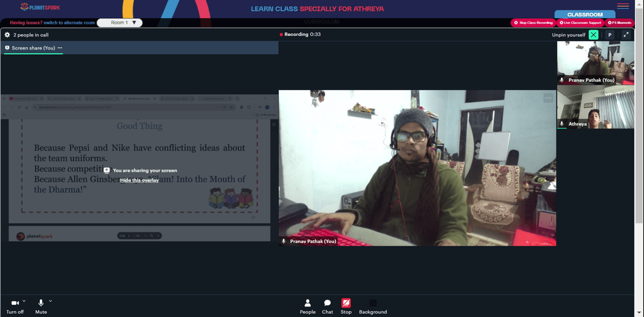The height and width of the screenshot is (317, 644).
Task: Open Live Classroom Support
Action: (580, 23)
